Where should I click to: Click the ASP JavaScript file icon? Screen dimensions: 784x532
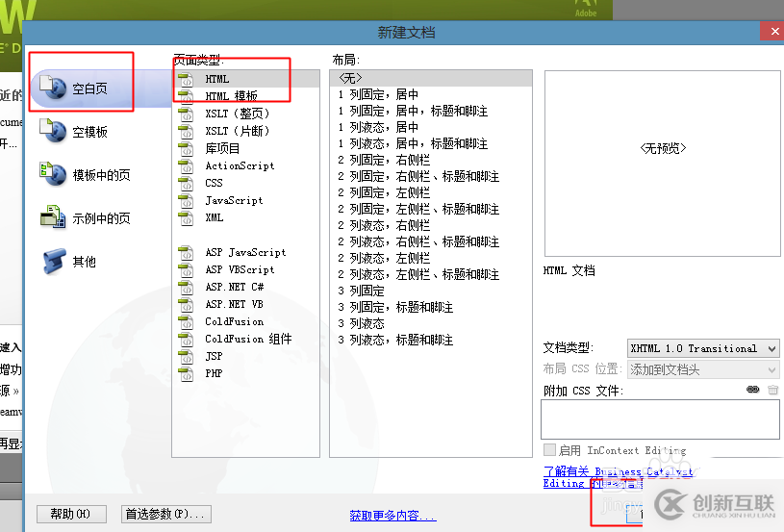(186, 252)
